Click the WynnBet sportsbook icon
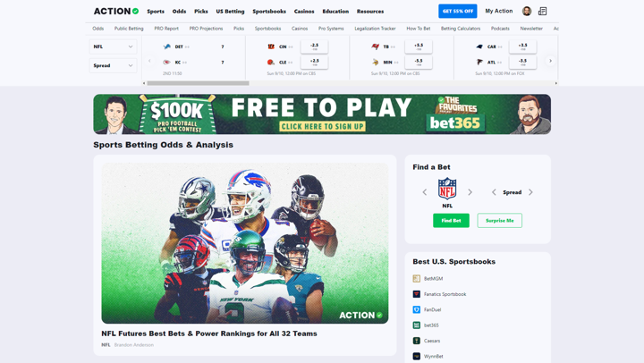Viewport: 644px width, 363px height. coord(416,357)
